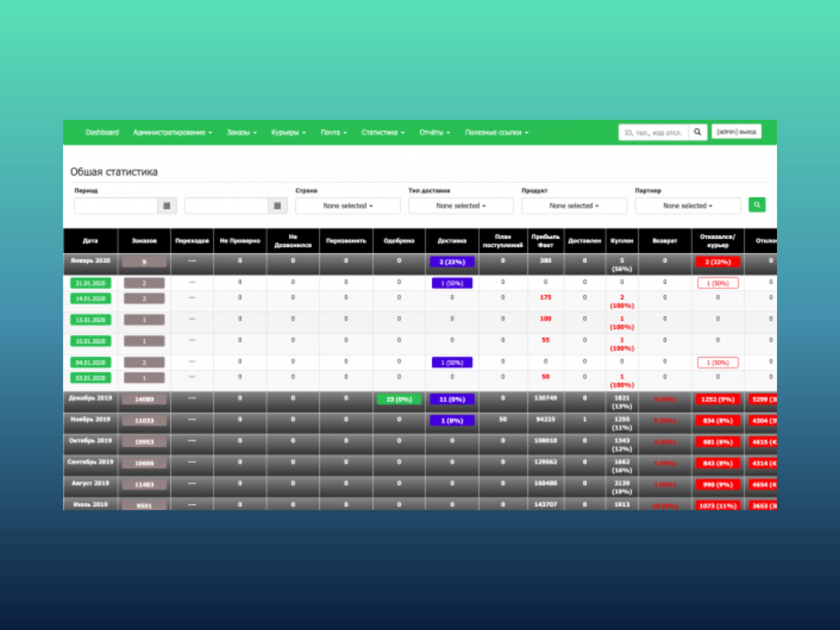Open the Статистика menu
The height and width of the screenshot is (630, 840).
click(x=383, y=133)
